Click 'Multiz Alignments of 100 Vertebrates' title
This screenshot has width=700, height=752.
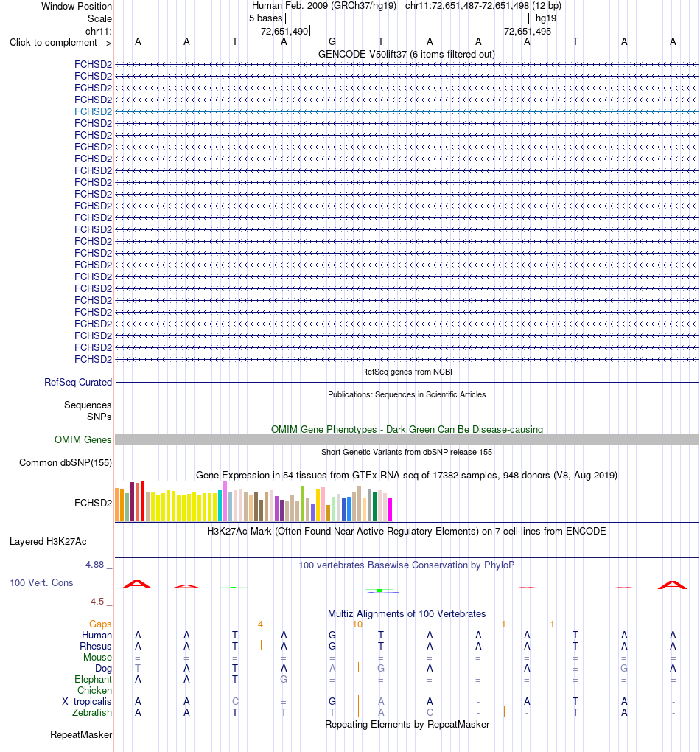click(407, 614)
